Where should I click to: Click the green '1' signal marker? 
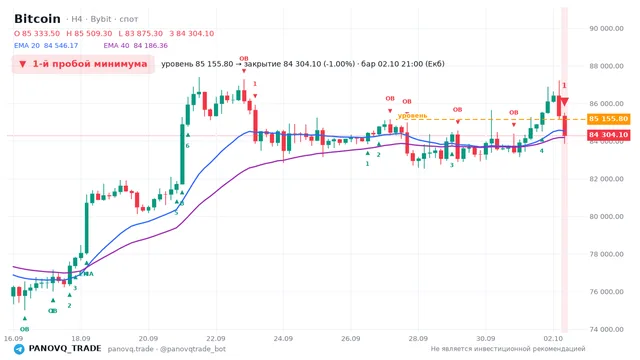tap(367, 163)
